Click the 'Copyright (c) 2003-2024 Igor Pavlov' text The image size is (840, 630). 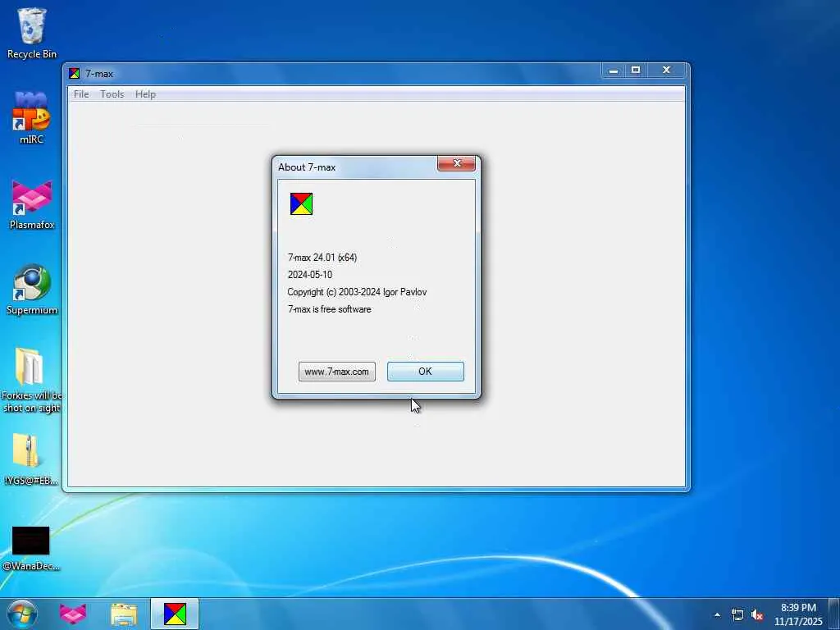pos(358,292)
